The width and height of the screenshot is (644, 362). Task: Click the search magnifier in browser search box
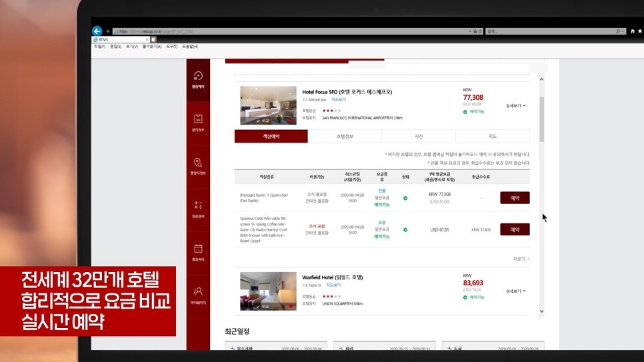[x=618, y=31]
